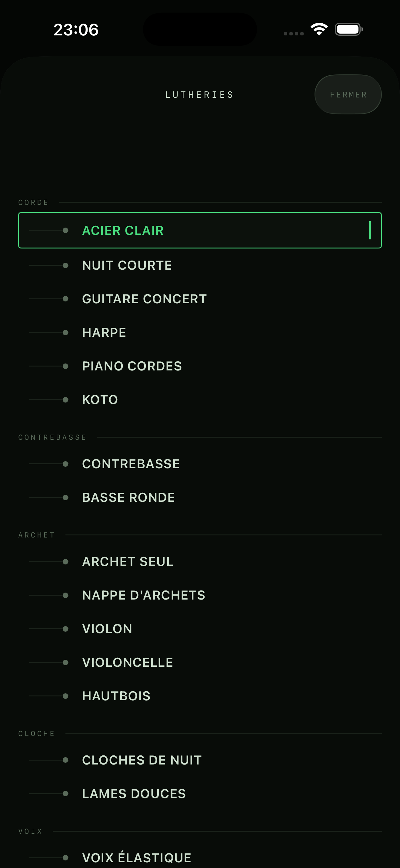Click the green selection marker on ACIER CLAIR
This screenshot has height=868, width=400.
[370, 231]
